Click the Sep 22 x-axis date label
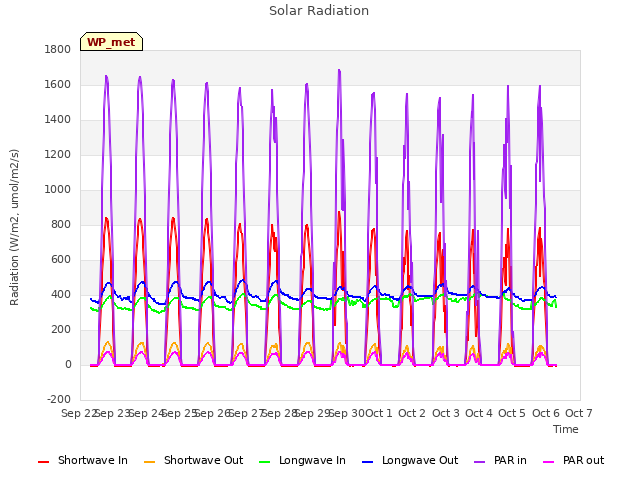 78,413
